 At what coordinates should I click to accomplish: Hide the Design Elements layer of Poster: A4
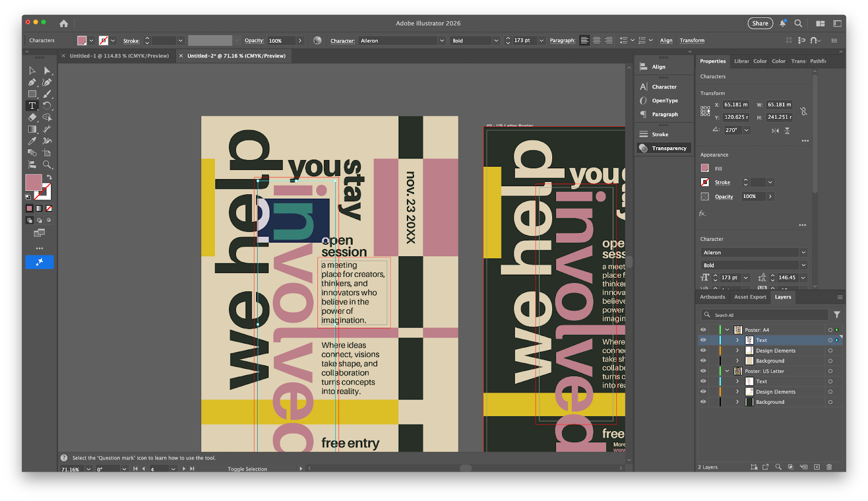click(x=703, y=351)
